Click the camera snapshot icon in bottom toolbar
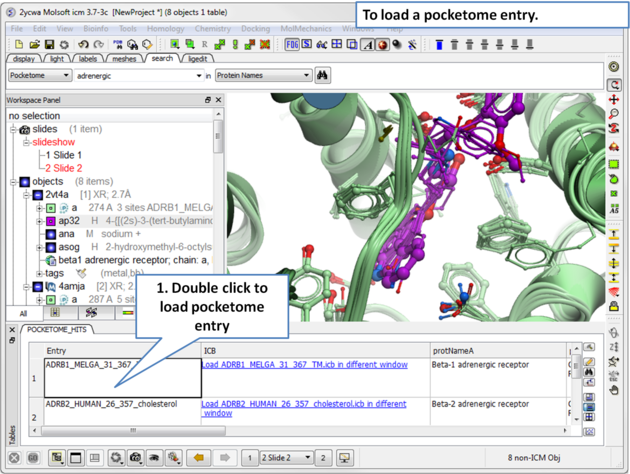This screenshot has width=630, height=474. pos(135,458)
